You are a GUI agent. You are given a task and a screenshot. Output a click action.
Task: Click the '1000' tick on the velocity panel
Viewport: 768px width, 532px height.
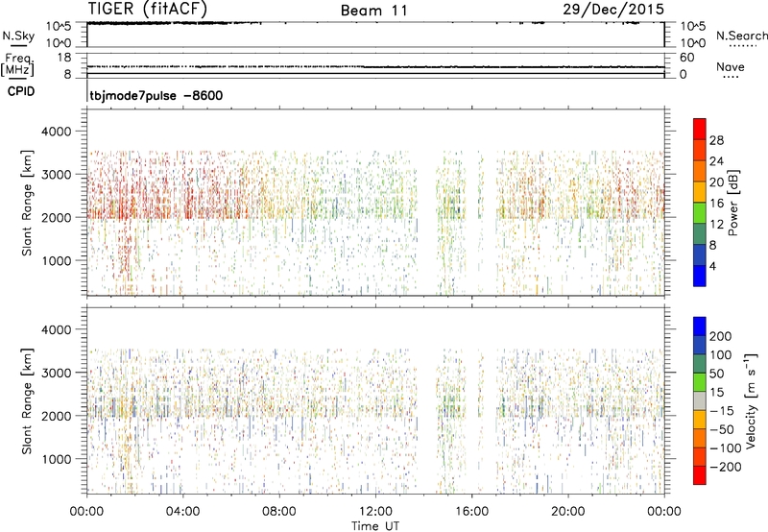pos(56,459)
